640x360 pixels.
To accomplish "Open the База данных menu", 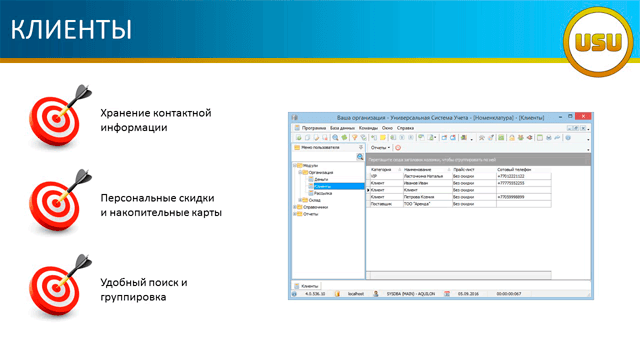I will coord(342,128).
